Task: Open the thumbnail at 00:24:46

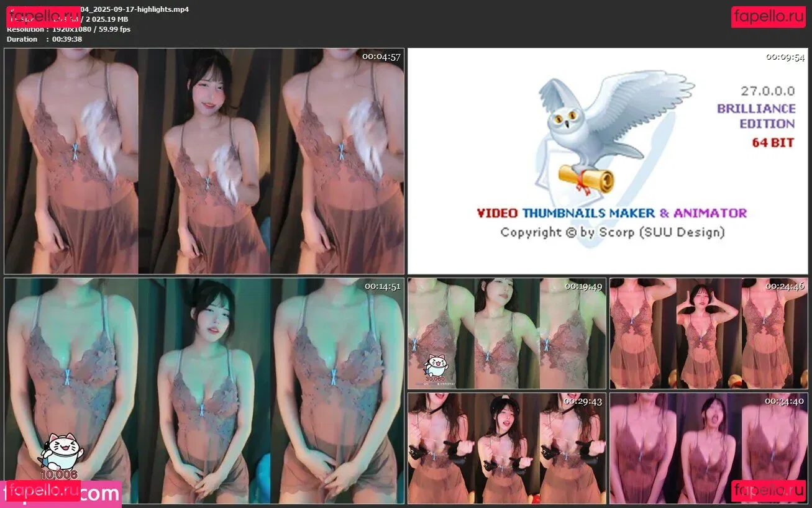Action: [708, 333]
